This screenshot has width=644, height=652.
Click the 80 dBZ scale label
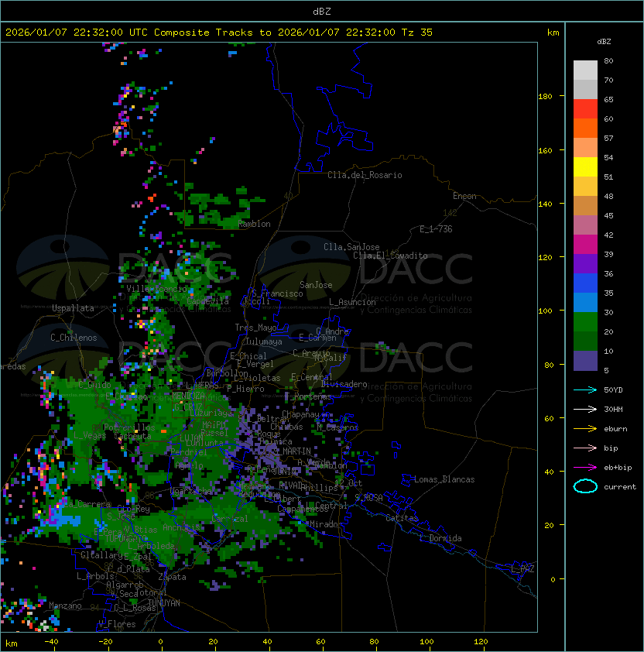tap(608, 60)
